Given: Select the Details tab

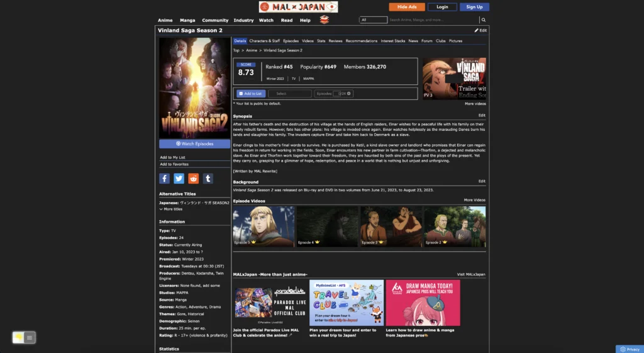Looking at the screenshot, I should [x=240, y=41].
